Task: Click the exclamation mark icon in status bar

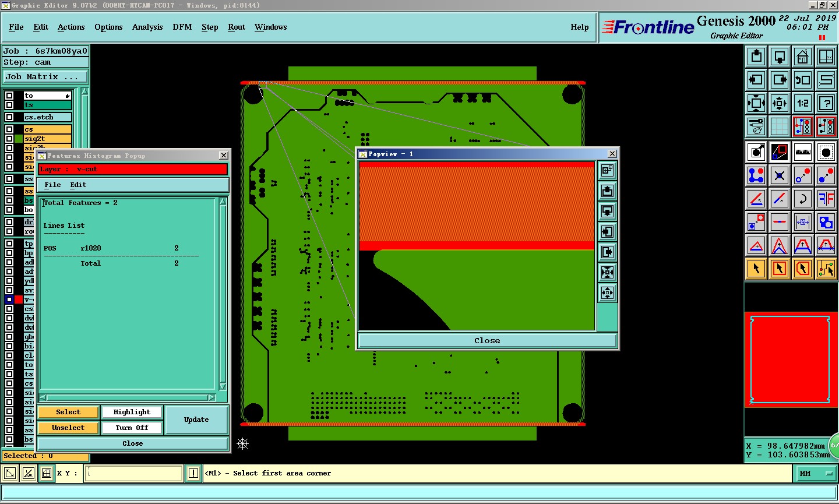Action: 193,473
